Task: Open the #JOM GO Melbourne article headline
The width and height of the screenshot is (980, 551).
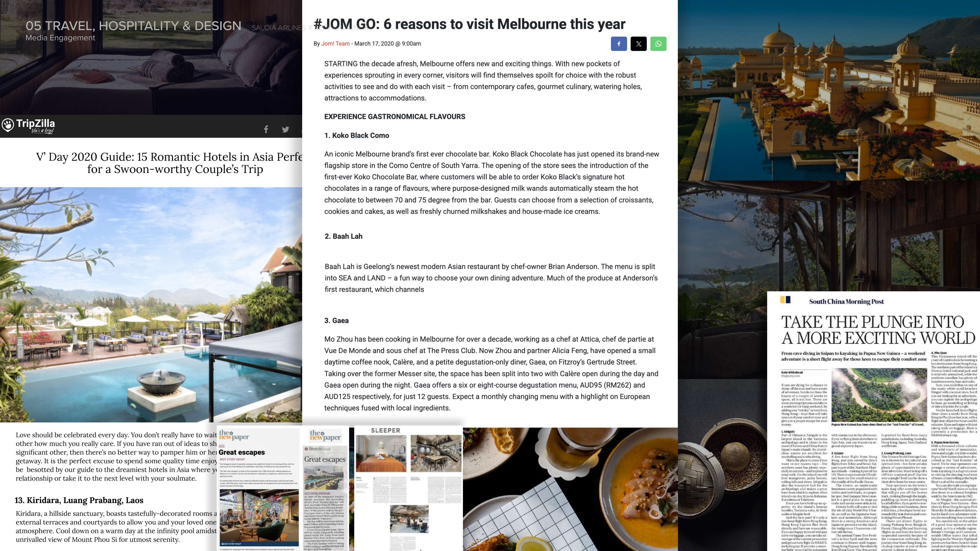Action: point(470,24)
